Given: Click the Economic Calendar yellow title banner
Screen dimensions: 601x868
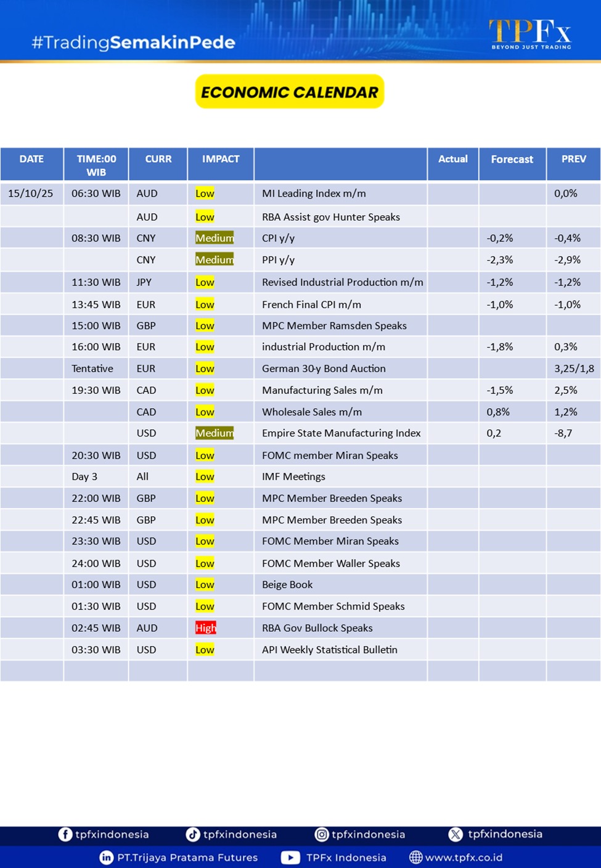Looking at the screenshot, I should 290,92.
